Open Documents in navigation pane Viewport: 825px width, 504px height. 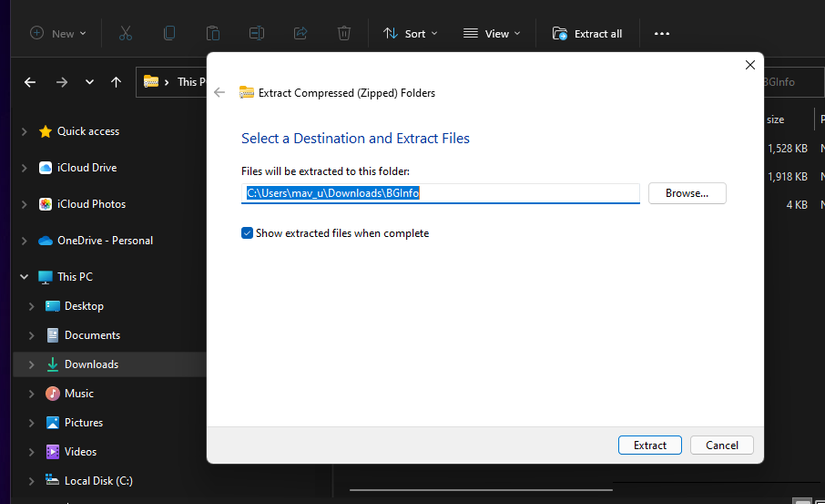92,335
